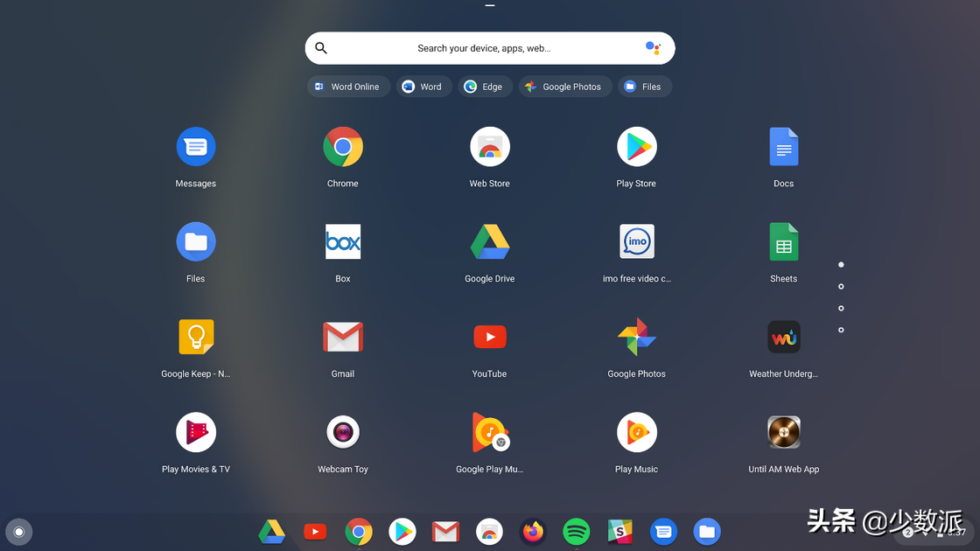Open Spotify from the shelf
The image size is (980, 551).
click(576, 531)
